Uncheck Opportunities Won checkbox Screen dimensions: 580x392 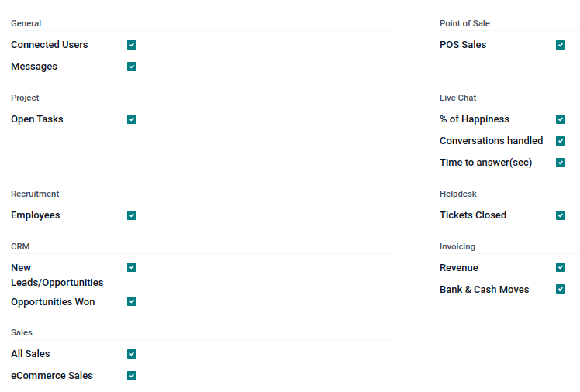pos(132,301)
